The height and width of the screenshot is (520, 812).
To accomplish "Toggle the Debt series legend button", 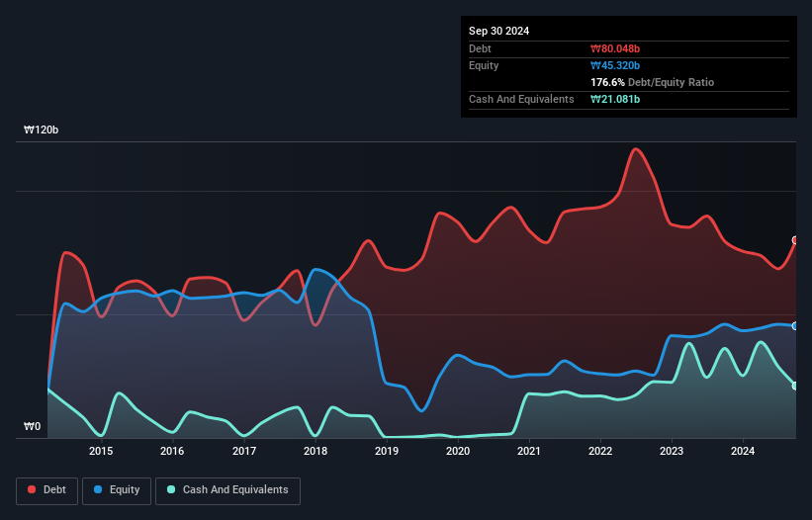I will click(46, 490).
